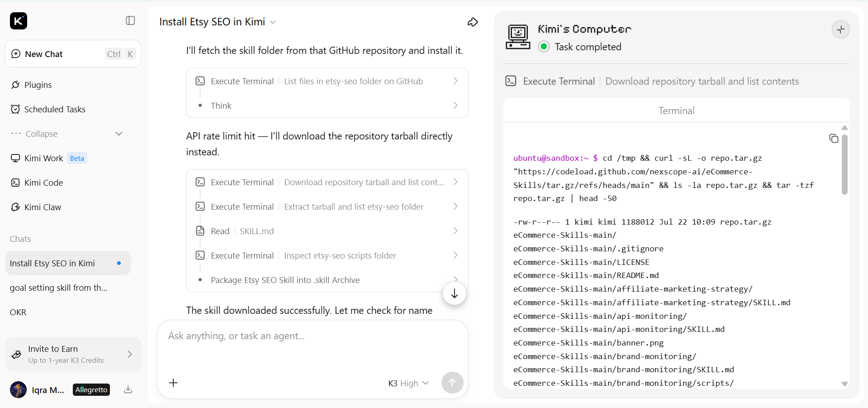
Task: Click terminal icon beside 'Extract tarball' step
Action: pyautogui.click(x=200, y=206)
